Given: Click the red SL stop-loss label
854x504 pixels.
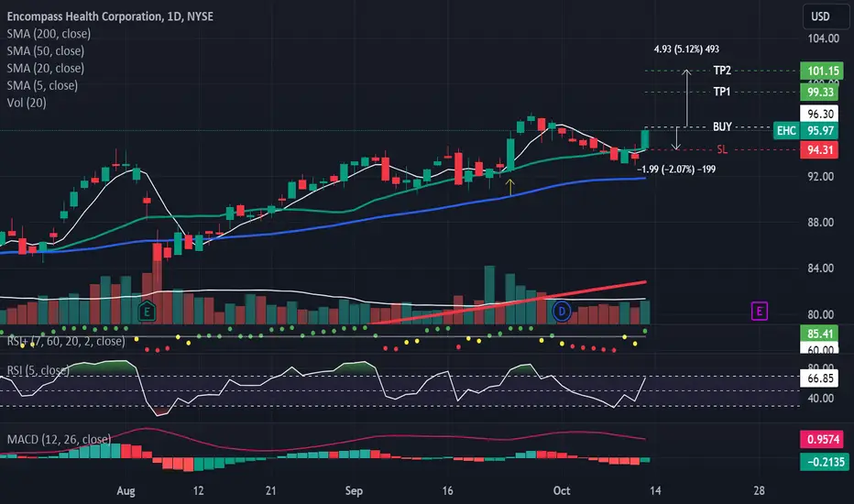Looking at the screenshot, I should (722, 149).
